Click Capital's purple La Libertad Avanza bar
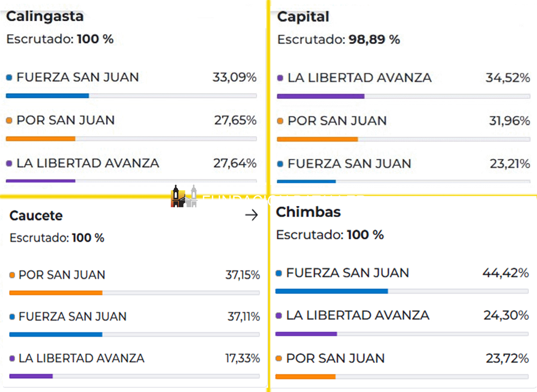The width and height of the screenshot is (537, 392). tap(321, 96)
